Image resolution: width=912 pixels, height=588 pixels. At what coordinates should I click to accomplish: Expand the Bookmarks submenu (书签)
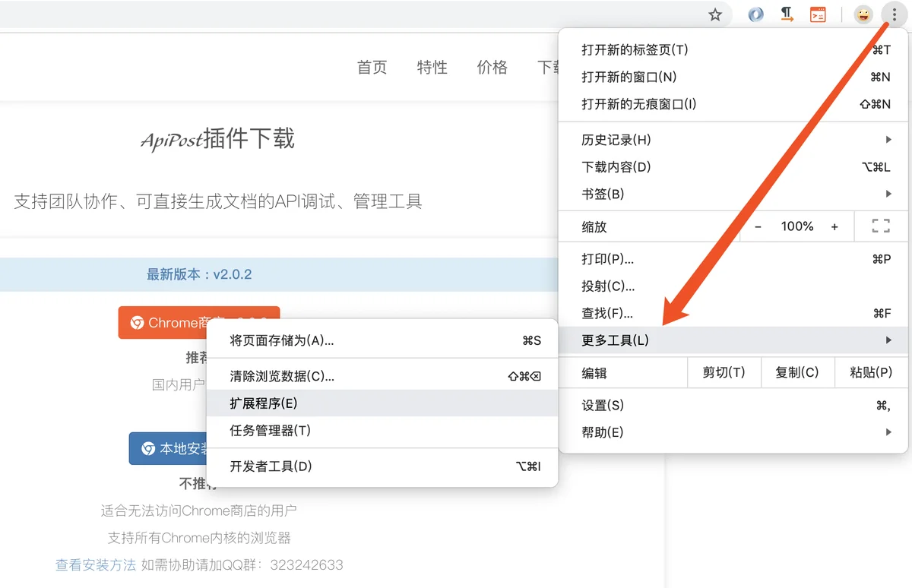(733, 194)
